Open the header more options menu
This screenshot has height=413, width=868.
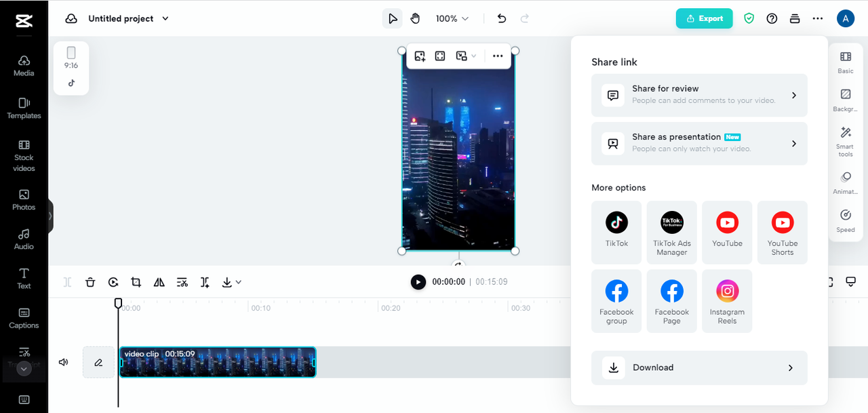pyautogui.click(x=818, y=18)
